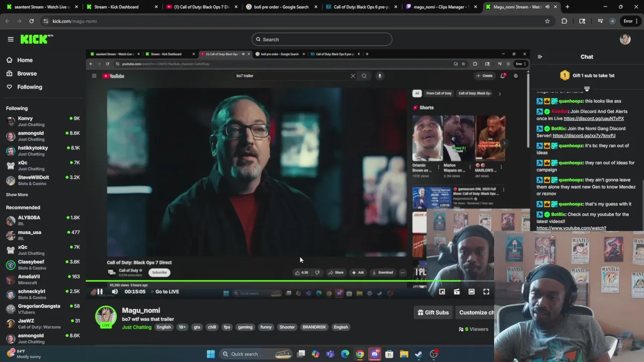Screen dimensions: 644x362
Task: Switch to bo6 pre order Google Search tab
Action: (281, 7)
